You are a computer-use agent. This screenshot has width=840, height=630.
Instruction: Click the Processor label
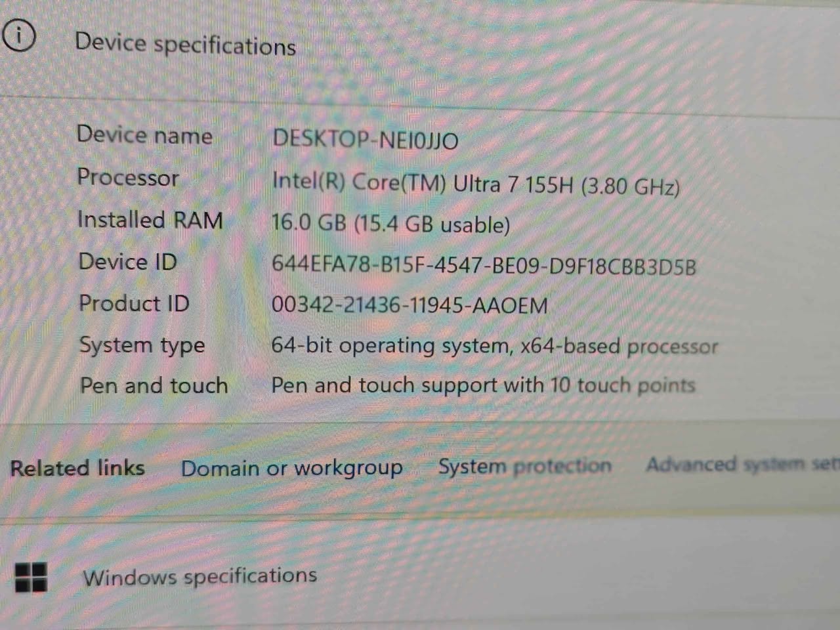coord(128,177)
